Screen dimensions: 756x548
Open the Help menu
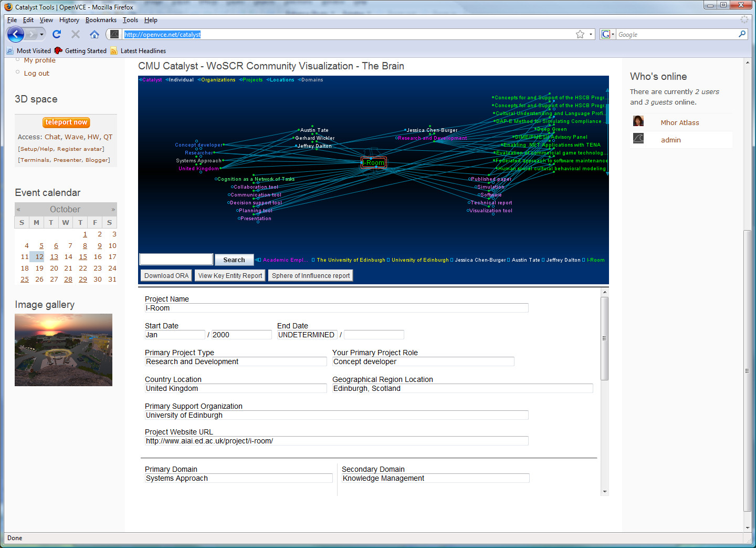point(151,20)
